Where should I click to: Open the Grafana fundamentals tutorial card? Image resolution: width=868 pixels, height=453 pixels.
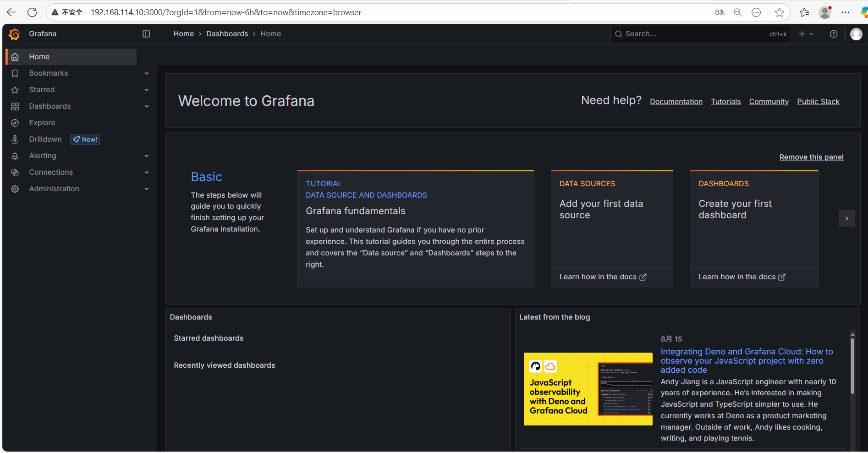pos(416,229)
